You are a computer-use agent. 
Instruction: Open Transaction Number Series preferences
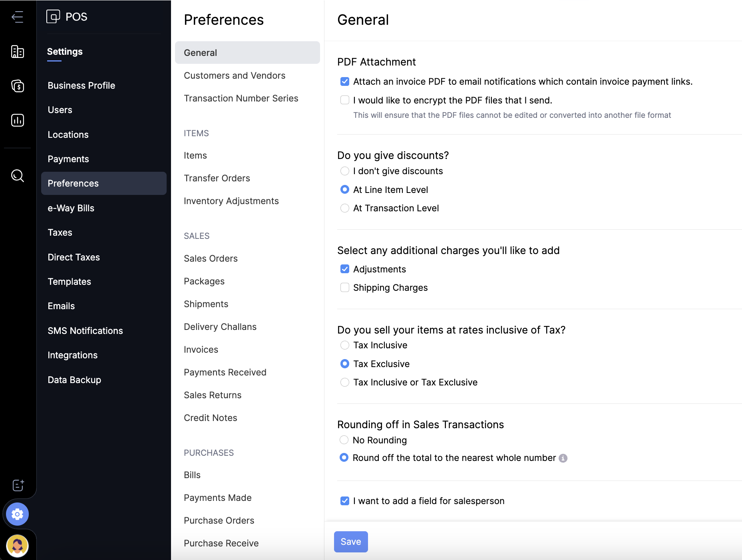tap(241, 98)
